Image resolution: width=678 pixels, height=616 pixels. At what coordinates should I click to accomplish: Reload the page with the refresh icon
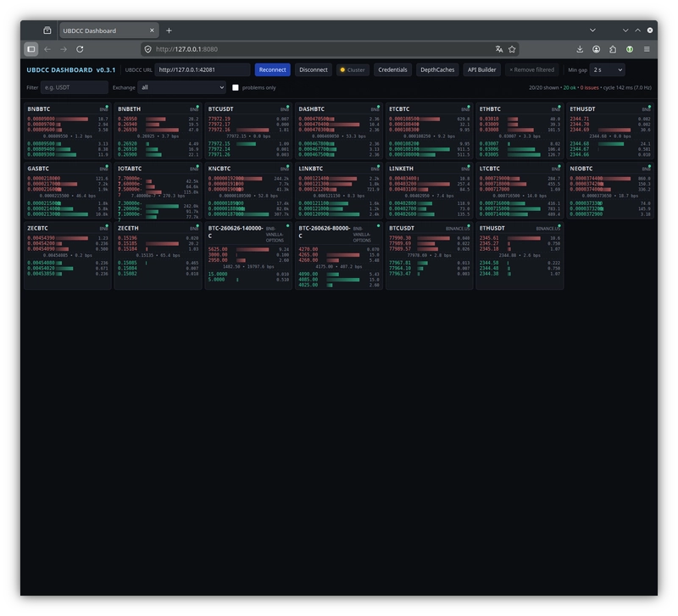pyautogui.click(x=80, y=49)
